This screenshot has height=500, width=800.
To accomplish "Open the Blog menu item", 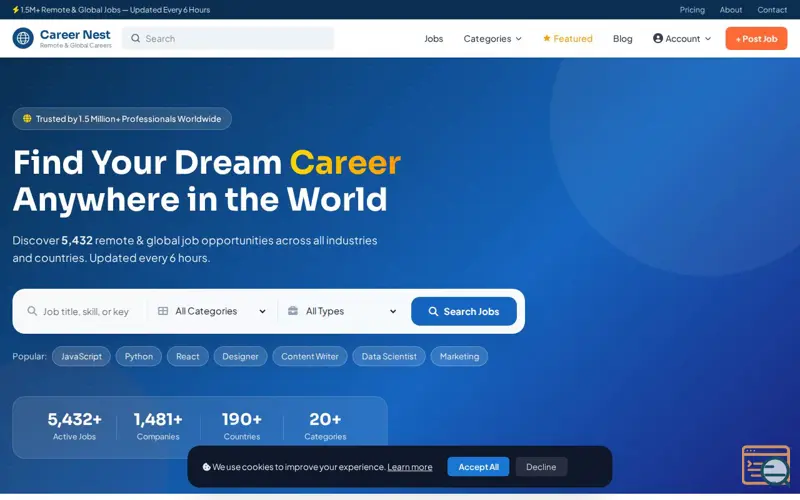I will pyautogui.click(x=622, y=39).
